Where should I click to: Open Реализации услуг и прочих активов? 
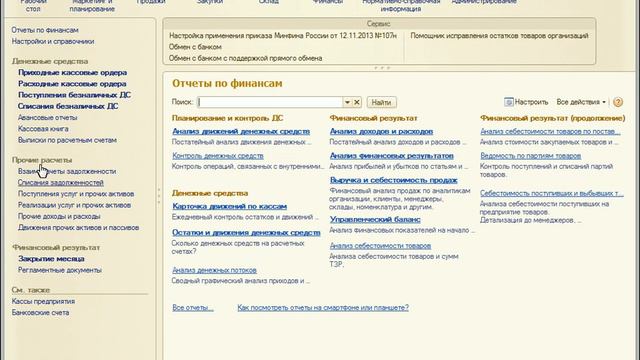pos(74,205)
